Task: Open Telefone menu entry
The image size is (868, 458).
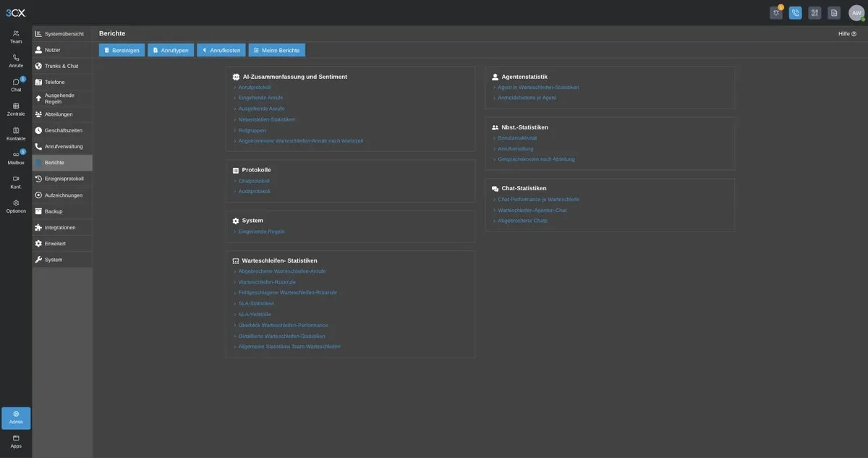Action: tap(62, 82)
